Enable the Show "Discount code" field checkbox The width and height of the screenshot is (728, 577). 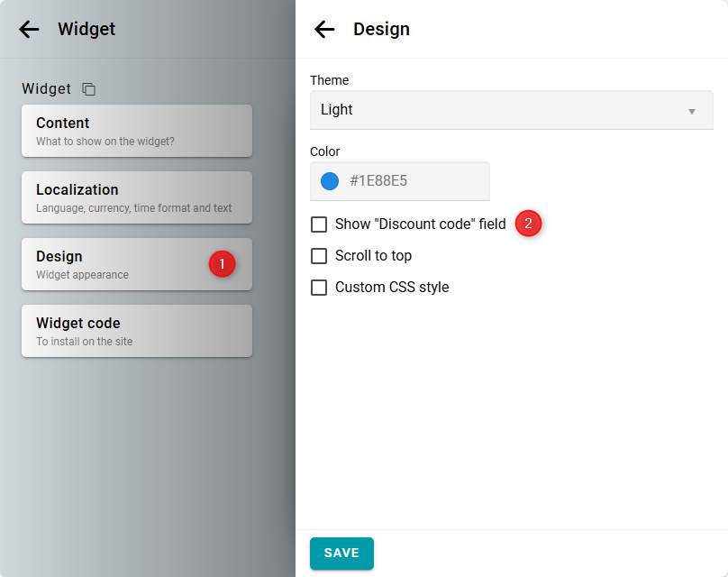319,224
